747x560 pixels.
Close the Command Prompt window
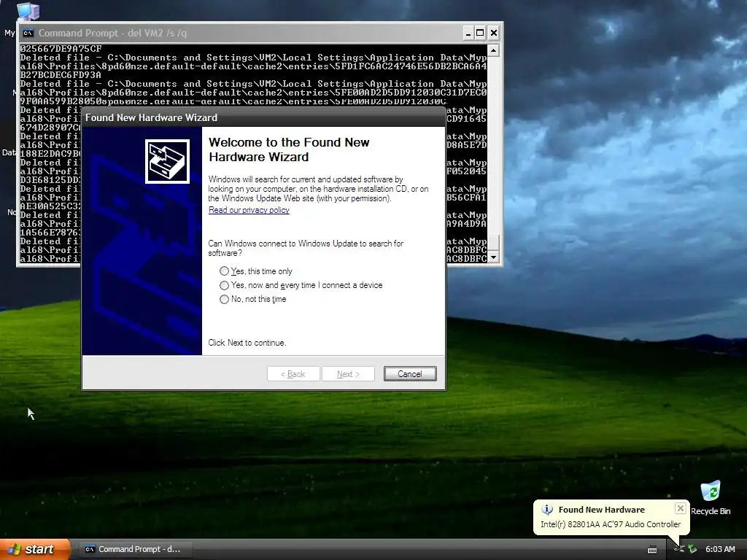coord(494,33)
